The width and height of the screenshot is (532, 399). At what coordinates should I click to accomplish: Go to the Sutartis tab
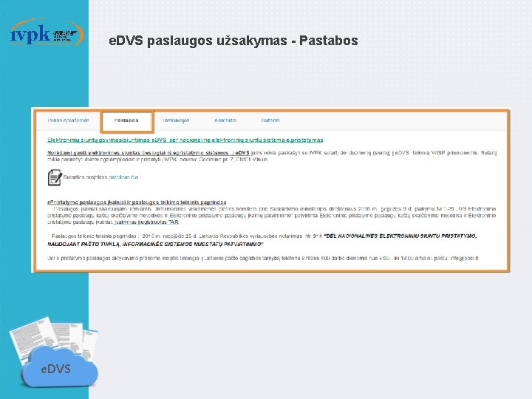tap(270, 120)
